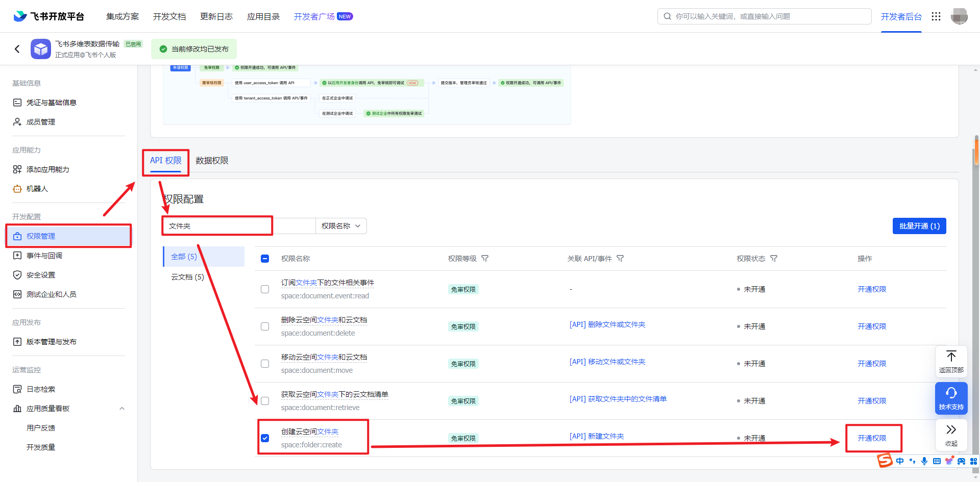Image resolution: width=980 pixels, height=482 pixels.
Task: Open the 技术支持 headset widget
Action: (951, 398)
